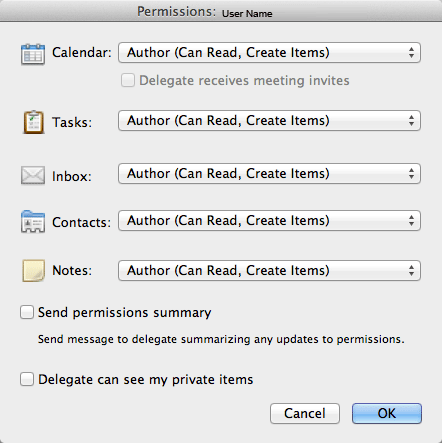Confirm permissions with the OK button
Viewport: 442px width, 443px height.
(x=387, y=414)
